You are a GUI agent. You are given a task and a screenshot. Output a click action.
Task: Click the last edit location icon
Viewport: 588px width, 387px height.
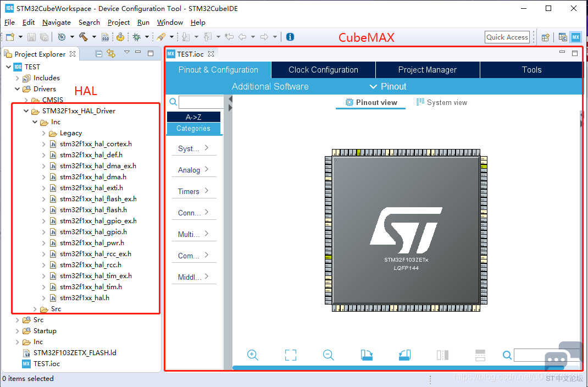pyautogui.click(x=229, y=37)
